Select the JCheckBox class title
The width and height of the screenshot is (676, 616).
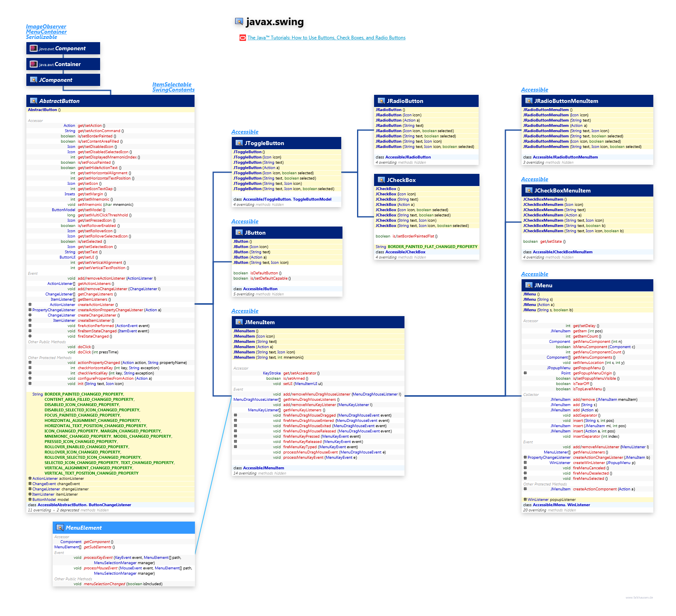tap(401, 180)
